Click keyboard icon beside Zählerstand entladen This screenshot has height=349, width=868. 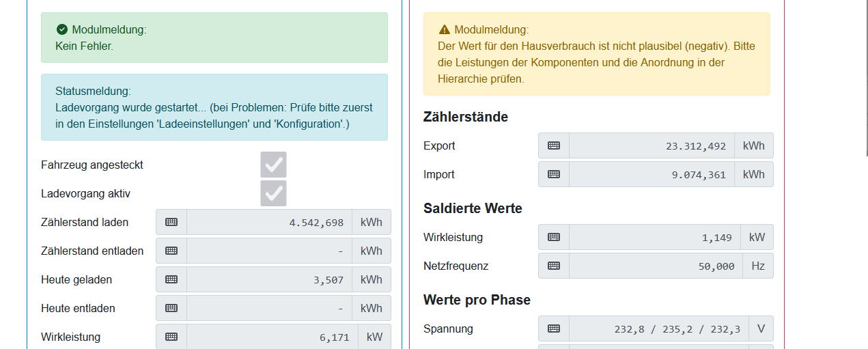click(171, 251)
